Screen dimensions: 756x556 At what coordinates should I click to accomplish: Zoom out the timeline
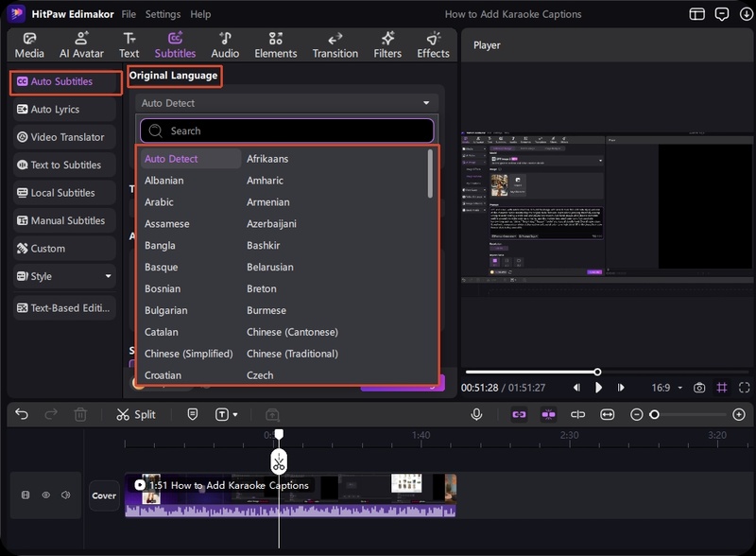coord(636,414)
